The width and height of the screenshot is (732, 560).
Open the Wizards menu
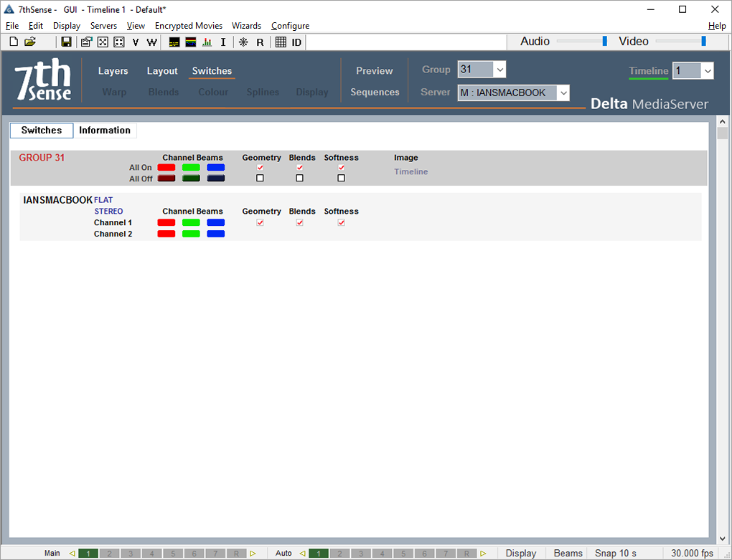coord(246,26)
